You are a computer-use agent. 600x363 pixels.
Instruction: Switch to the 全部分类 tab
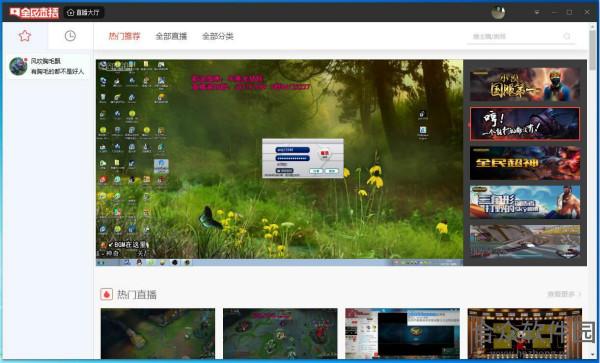pos(217,36)
